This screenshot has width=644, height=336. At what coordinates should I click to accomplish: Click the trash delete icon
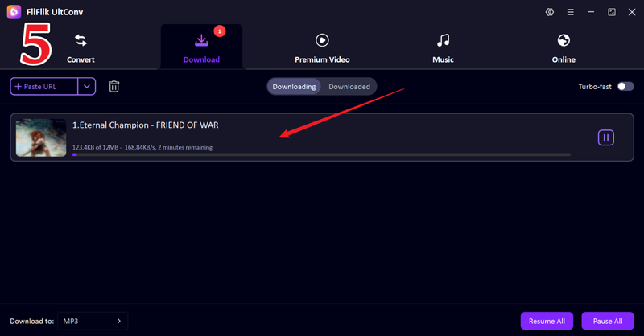pyautogui.click(x=114, y=87)
